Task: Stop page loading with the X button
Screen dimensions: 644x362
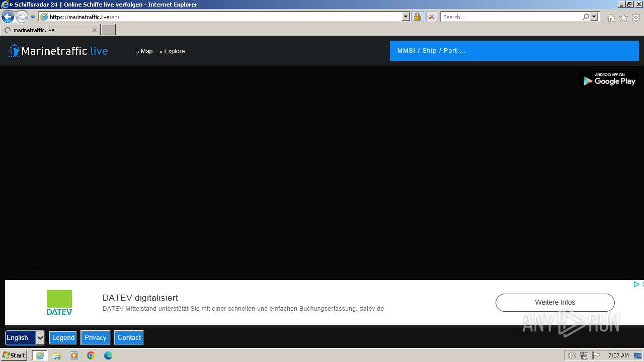Action: click(432, 17)
